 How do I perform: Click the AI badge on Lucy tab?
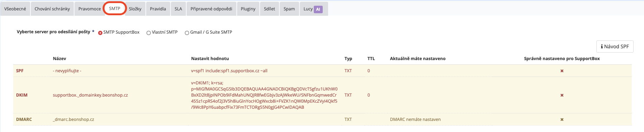tap(318, 9)
